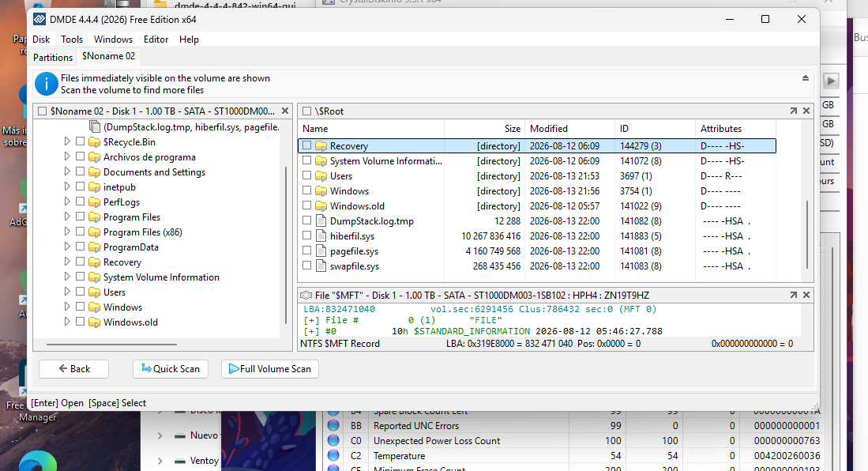The width and height of the screenshot is (868, 471).
Task: Start a Quick Scan
Action: coord(171,369)
